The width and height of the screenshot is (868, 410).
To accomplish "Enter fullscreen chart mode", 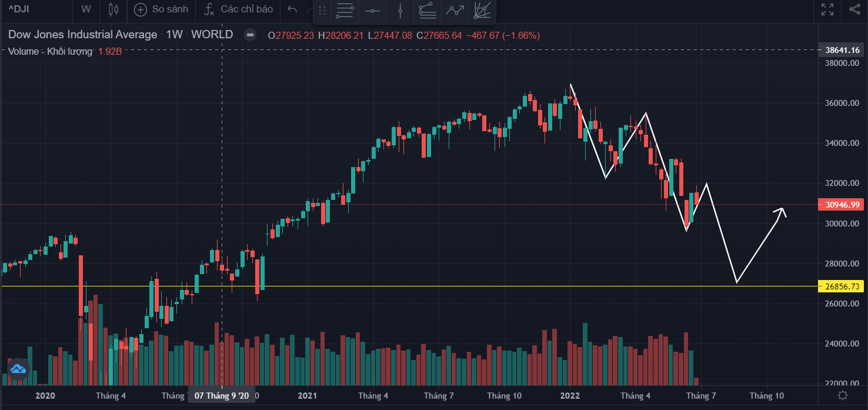I will [x=827, y=9].
